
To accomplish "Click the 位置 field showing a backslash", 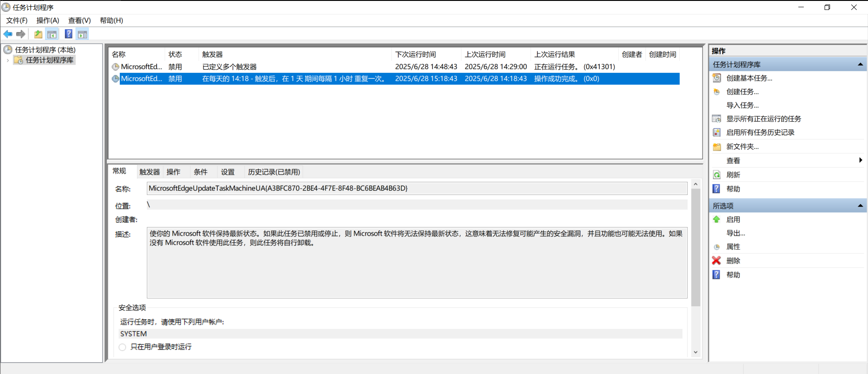I will click(x=417, y=205).
